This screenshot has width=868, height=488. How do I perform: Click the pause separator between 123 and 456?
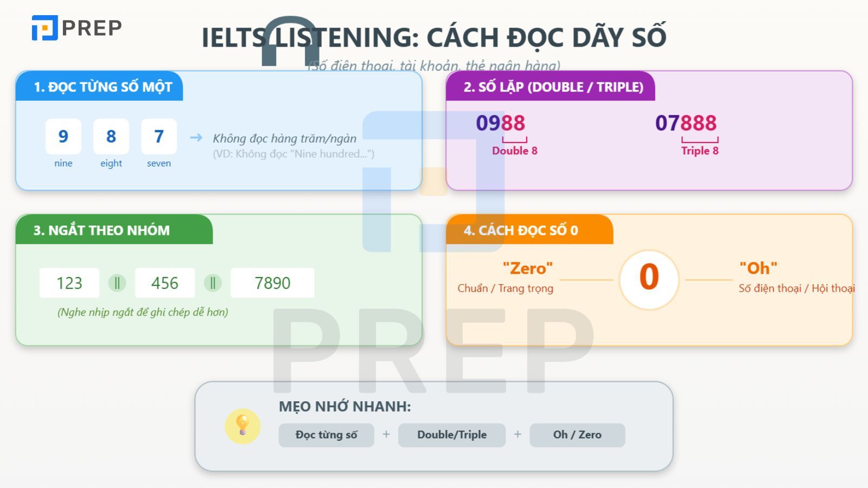pyautogui.click(x=117, y=283)
